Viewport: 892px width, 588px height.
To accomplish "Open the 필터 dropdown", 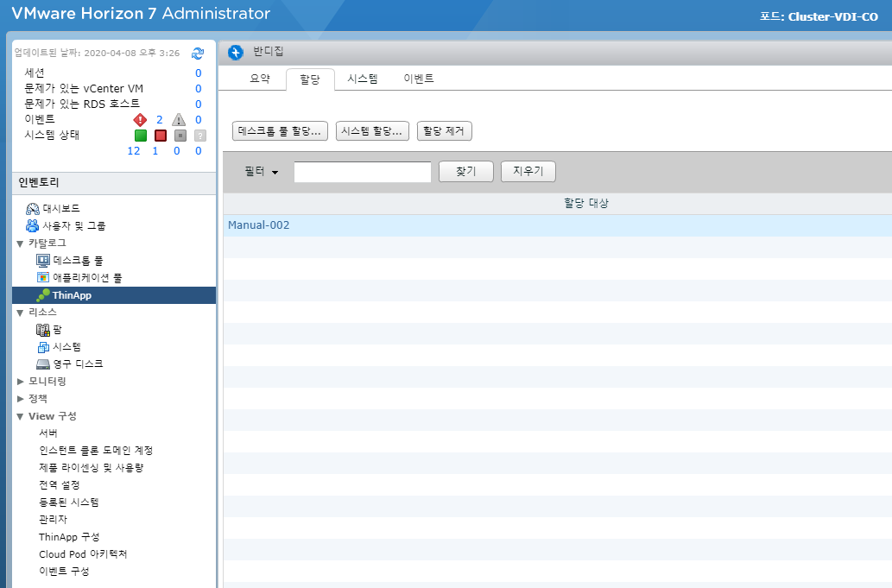I will coord(261,171).
